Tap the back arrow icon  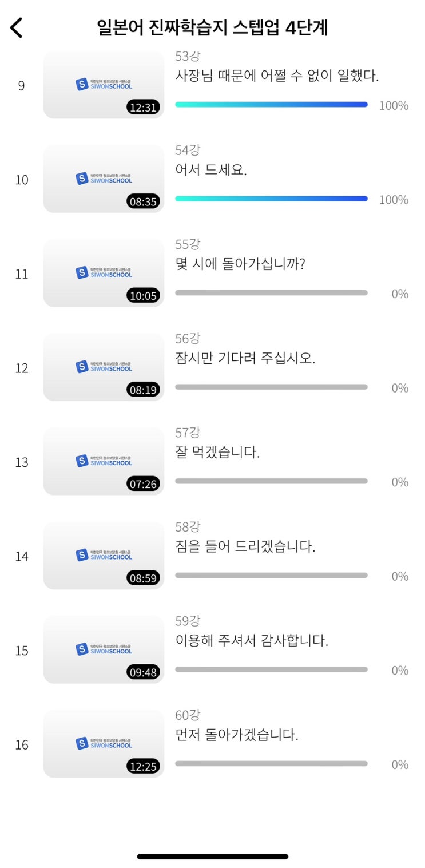[17, 27]
